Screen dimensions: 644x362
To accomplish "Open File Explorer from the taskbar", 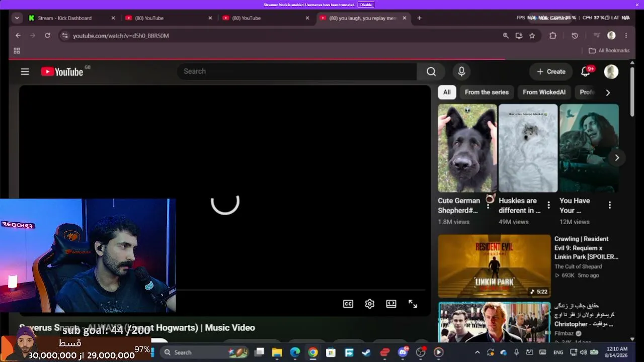I will tap(277, 352).
